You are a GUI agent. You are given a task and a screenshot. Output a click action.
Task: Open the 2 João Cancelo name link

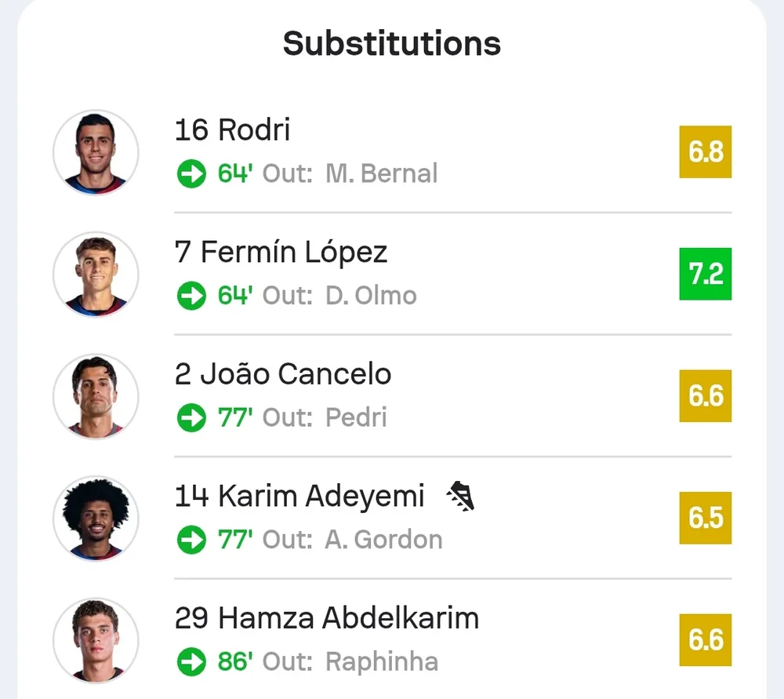click(x=283, y=373)
